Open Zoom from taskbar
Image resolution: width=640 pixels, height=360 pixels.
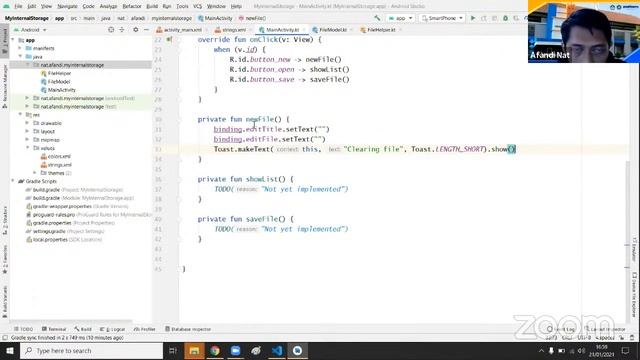pos(236,351)
